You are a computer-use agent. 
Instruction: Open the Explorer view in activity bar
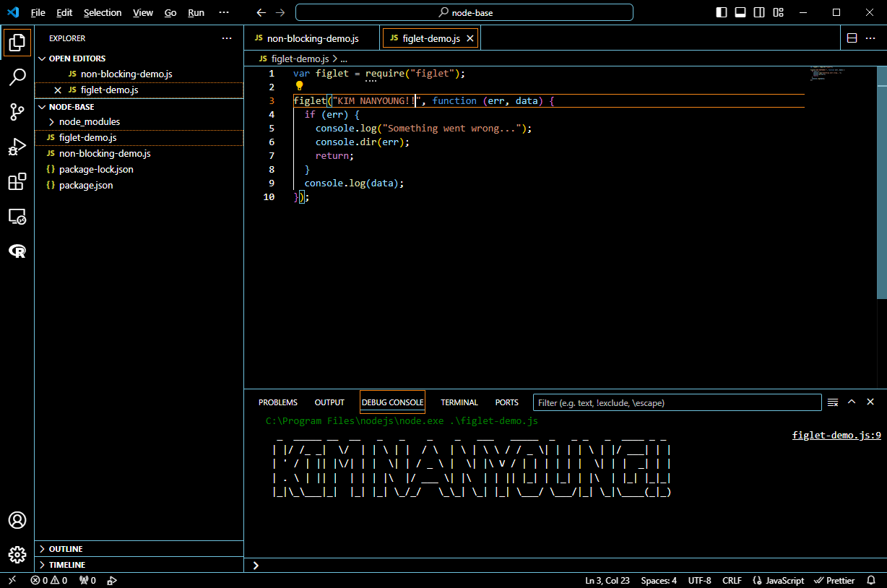click(x=17, y=43)
